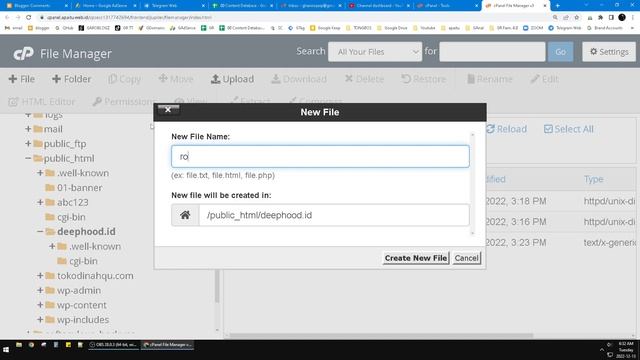Open the browser extensions puzzle icon
Image resolution: width=640 pixels, height=360 pixels.
[600, 18]
